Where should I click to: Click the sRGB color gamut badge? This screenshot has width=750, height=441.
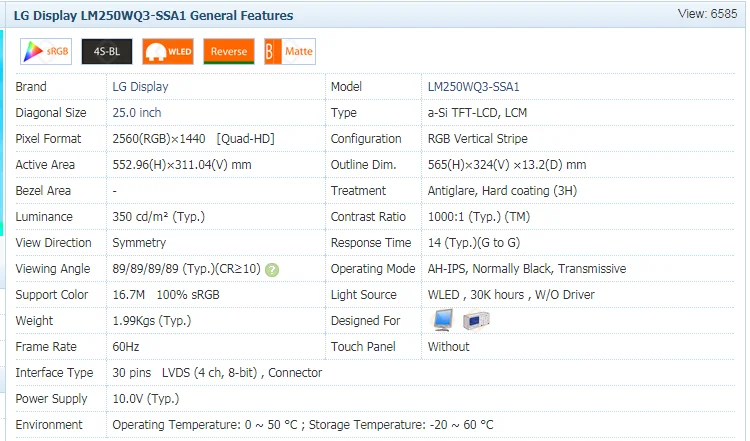click(x=46, y=51)
